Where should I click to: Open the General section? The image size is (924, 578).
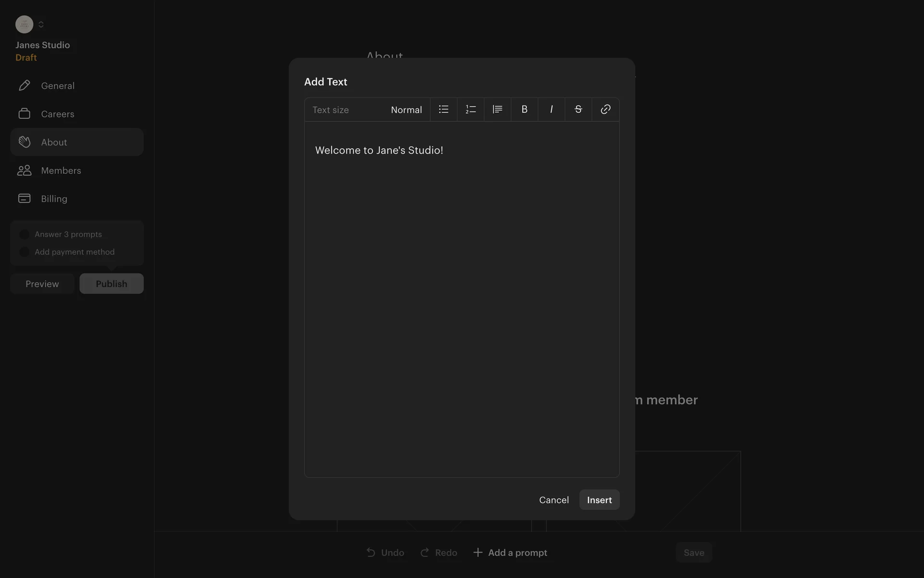tap(58, 86)
